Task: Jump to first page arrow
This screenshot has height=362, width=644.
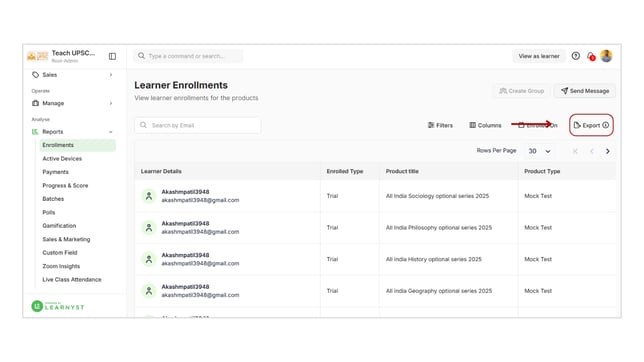Action: click(575, 151)
